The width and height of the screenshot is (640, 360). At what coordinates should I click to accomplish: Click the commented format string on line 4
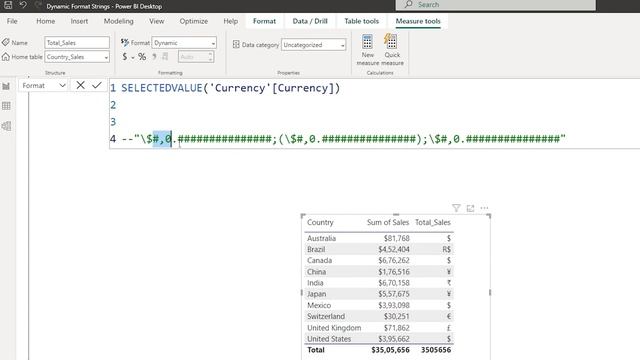point(344,139)
